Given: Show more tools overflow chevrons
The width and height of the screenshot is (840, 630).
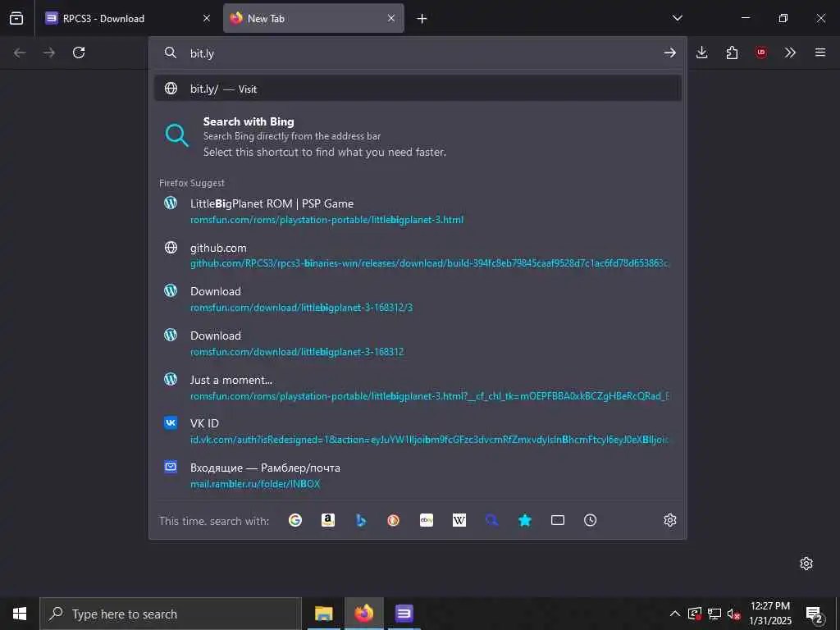Looking at the screenshot, I should 790,52.
